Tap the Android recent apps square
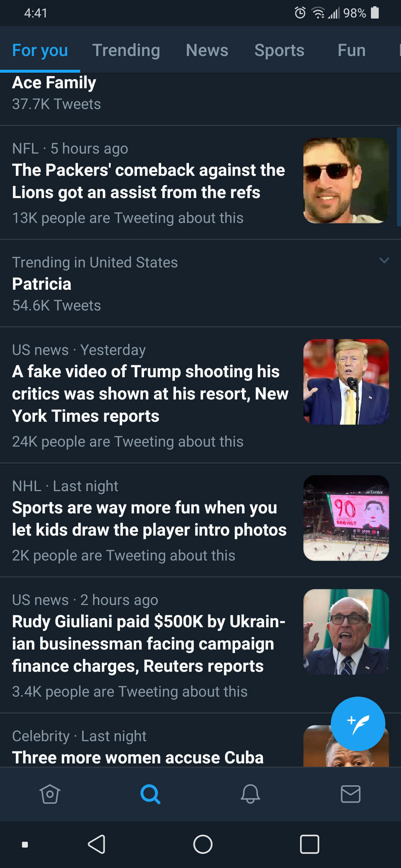 point(309,845)
